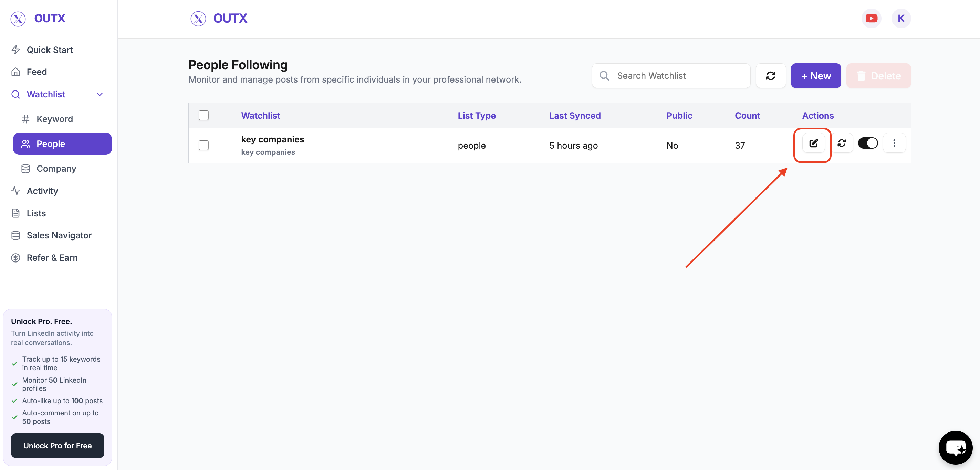This screenshot has height=470, width=980.
Task: Click the OUTX logo in sidebar
Action: tap(38, 18)
